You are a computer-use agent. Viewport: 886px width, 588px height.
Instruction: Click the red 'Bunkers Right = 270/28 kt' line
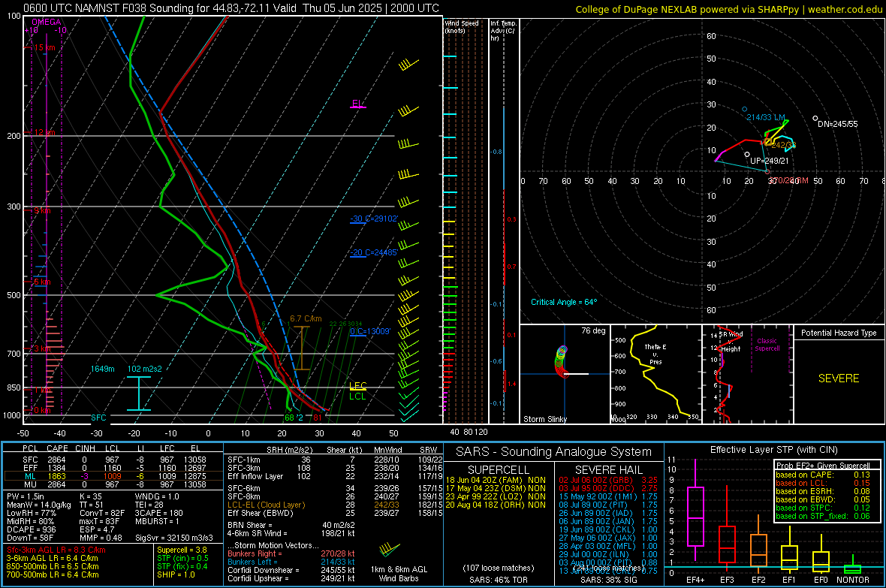[291, 553]
